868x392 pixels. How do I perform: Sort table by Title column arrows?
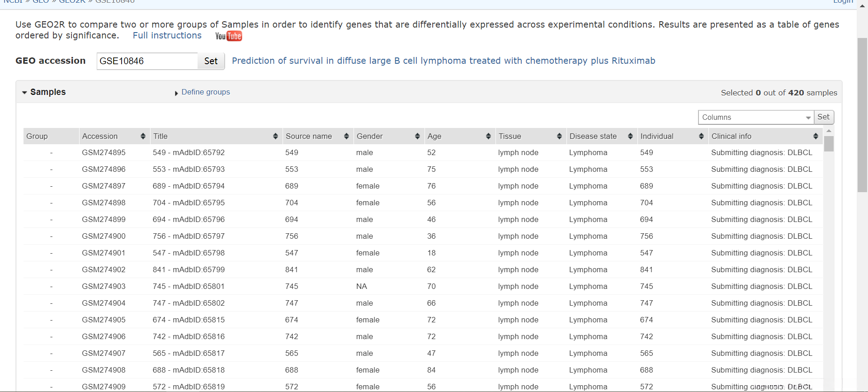275,136
